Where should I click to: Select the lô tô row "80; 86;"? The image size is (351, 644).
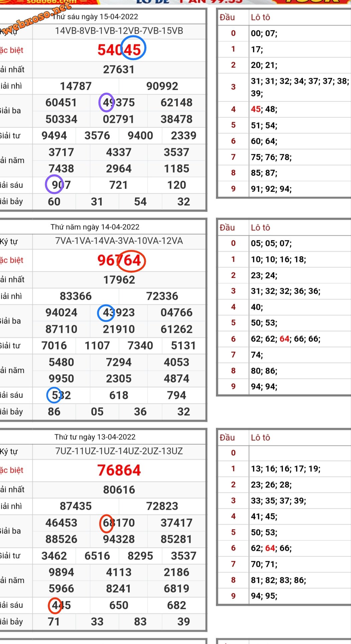[x=264, y=371]
